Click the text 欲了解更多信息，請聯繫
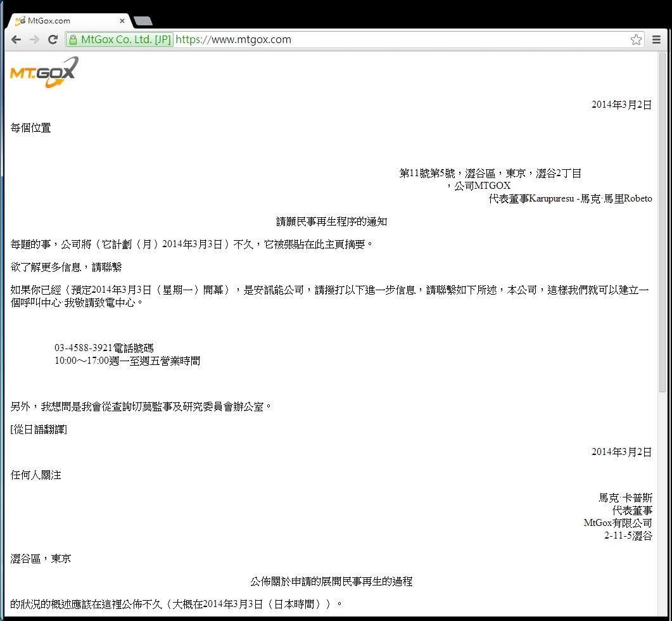 [x=67, y=267]
